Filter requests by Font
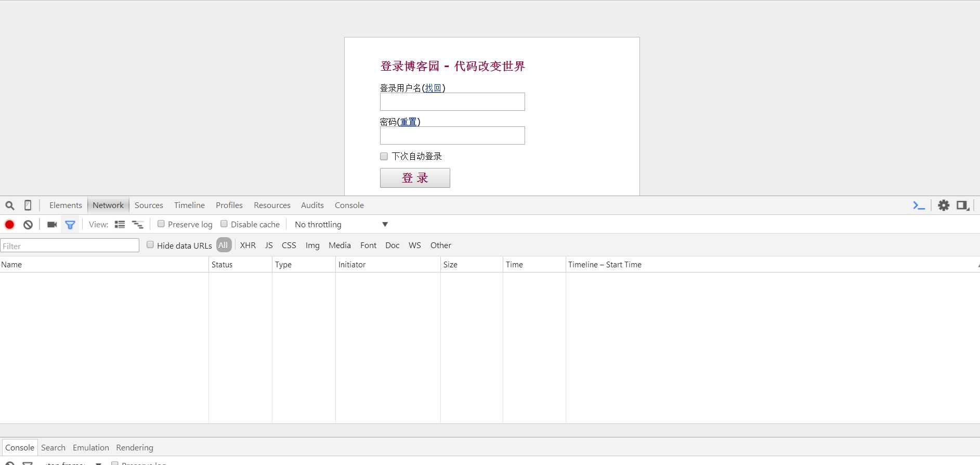This screenshot has width=980, height=465. (x=368, y=246)
